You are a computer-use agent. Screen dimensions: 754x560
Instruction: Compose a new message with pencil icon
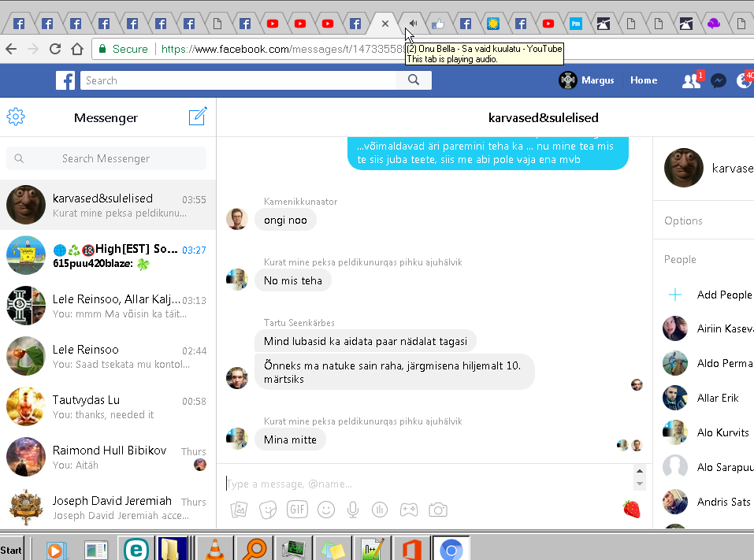tap(198, 117)
